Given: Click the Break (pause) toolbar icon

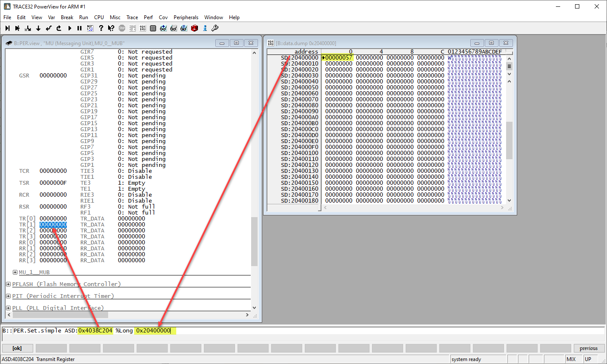Looking at the screenshot, I should coord(80,28).
